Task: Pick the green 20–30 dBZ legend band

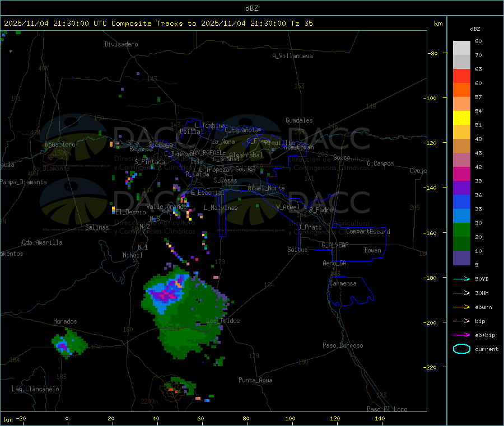Action: [x=461, y=230]
